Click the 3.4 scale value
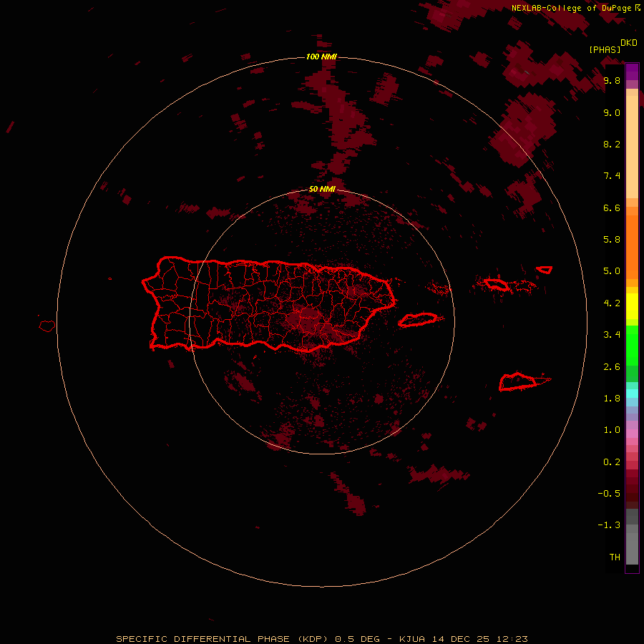This screenshot has height=644, width=644. pyautogui.click(x=612, y=335)
